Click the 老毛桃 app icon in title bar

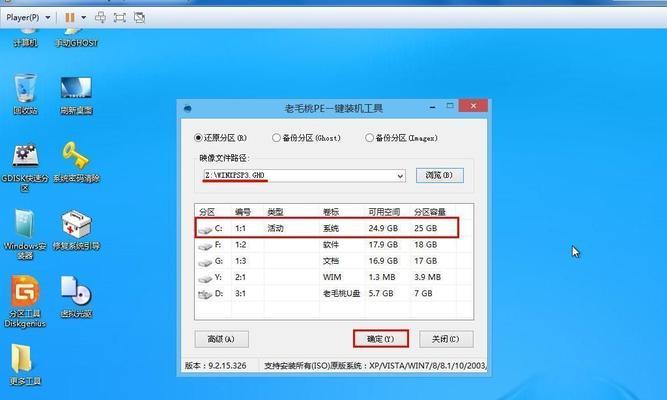(x=187, y=109)
